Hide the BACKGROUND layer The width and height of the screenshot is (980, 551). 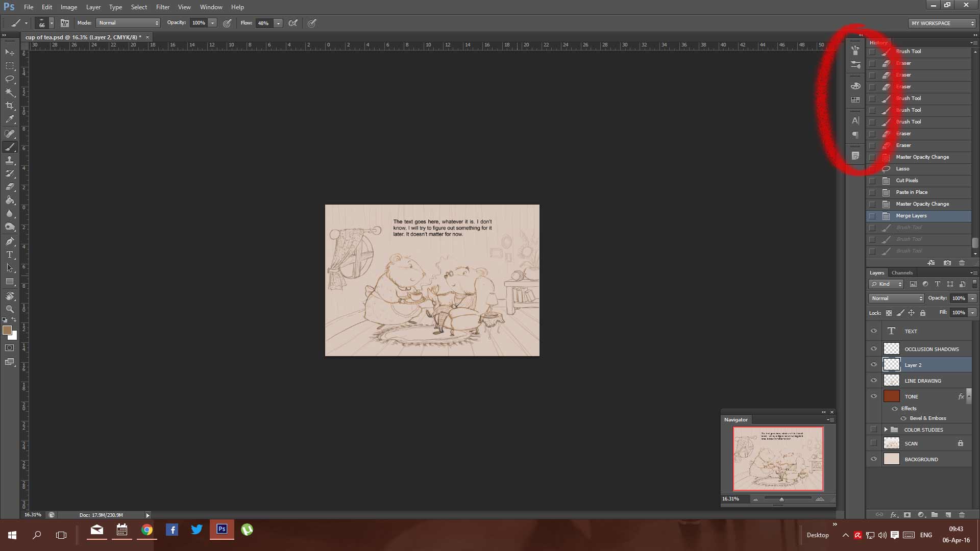pyautogui.click(x=874, y=459)
